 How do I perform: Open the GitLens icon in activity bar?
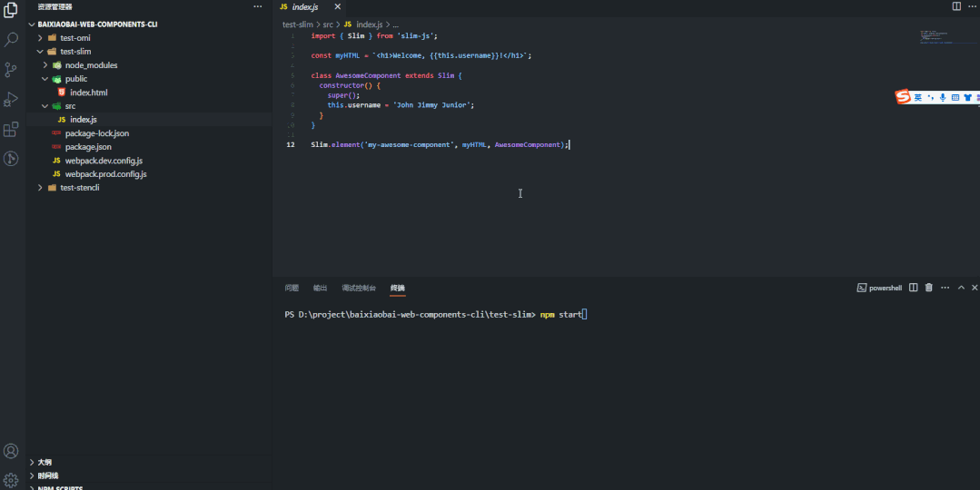pos(11,159)
